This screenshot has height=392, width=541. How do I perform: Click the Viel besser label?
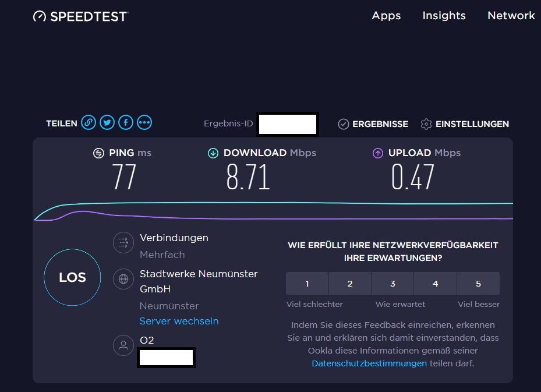coord(479,305)
